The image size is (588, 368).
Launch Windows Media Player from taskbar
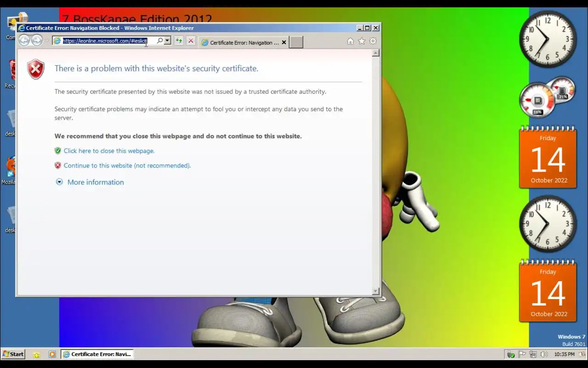pyautogui.click(x=52, y=355)
